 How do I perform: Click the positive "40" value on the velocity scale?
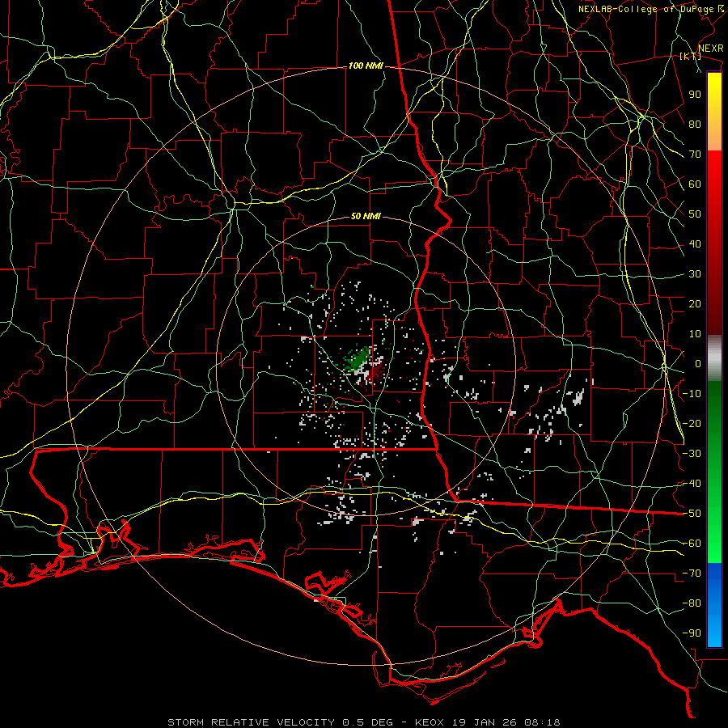point(695,243)
